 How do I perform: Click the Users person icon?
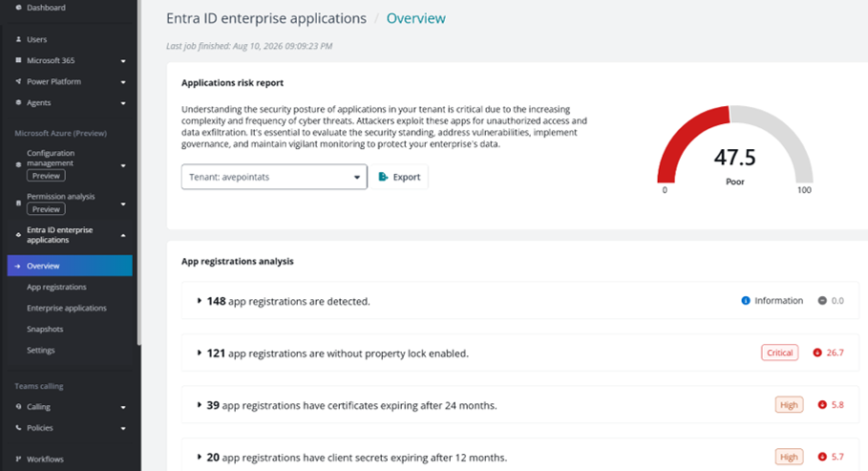tap(18, 39)
